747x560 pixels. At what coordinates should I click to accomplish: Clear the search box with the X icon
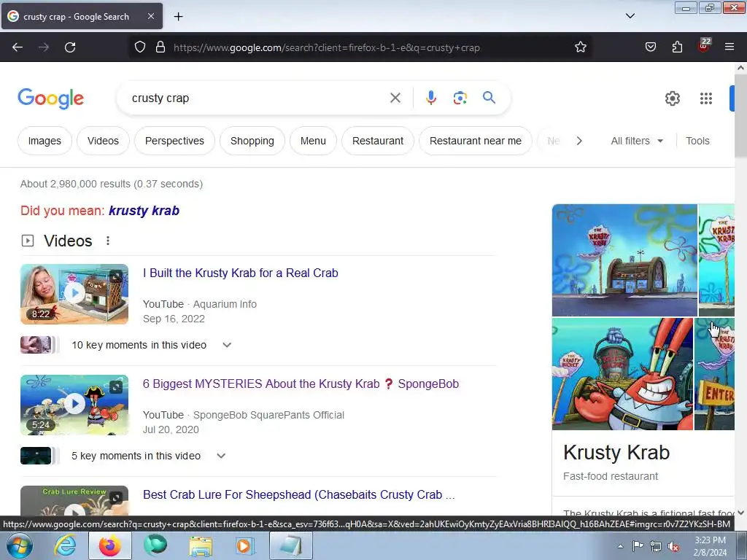(x=395, y=98)
